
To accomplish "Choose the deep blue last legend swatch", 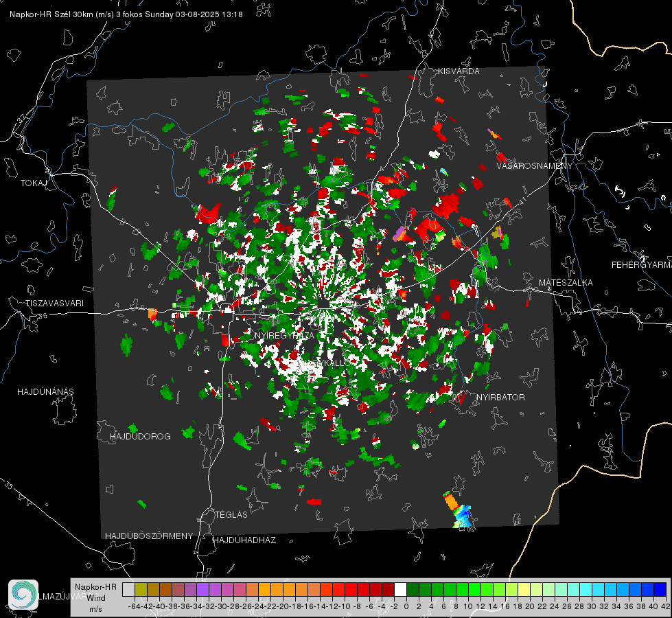I will (x=660, y=589).
